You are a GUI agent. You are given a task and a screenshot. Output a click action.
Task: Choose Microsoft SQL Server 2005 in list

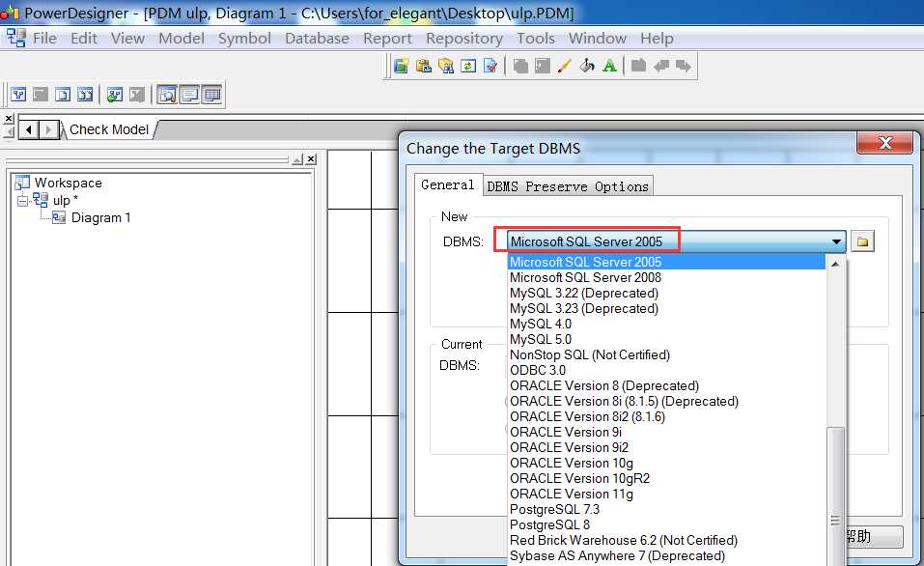[666, 262]
